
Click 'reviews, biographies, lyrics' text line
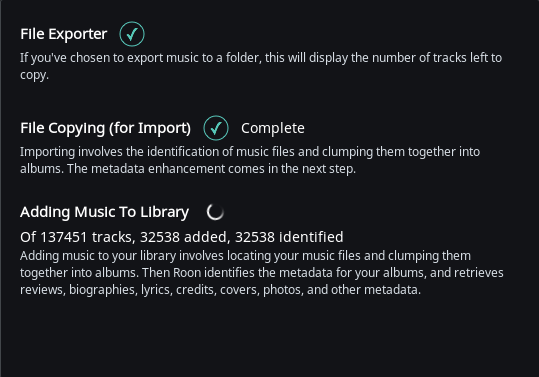220,290
